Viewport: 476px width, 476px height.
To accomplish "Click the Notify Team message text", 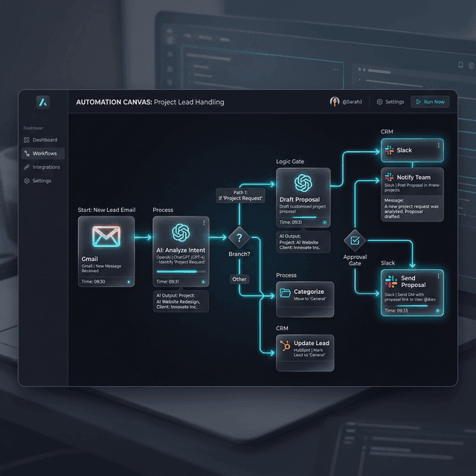I will pos(411,208).
